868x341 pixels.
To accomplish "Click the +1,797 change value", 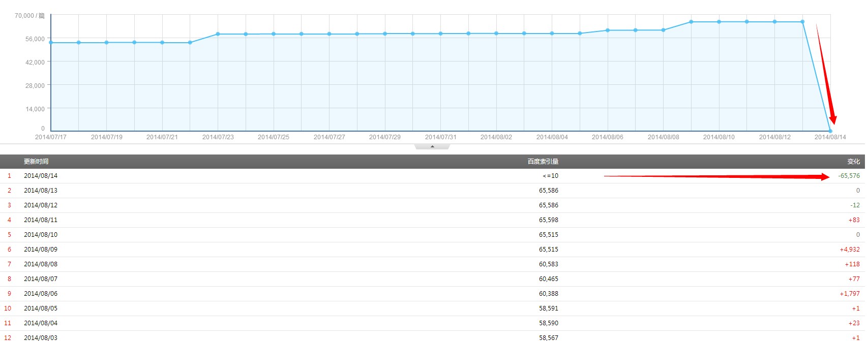I will (849, 294).
